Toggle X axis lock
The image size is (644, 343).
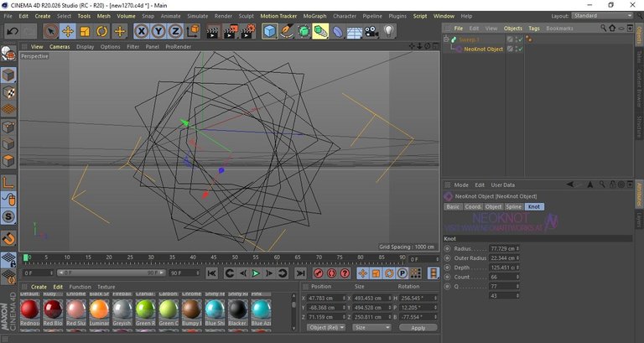click(x=141, y=31)
